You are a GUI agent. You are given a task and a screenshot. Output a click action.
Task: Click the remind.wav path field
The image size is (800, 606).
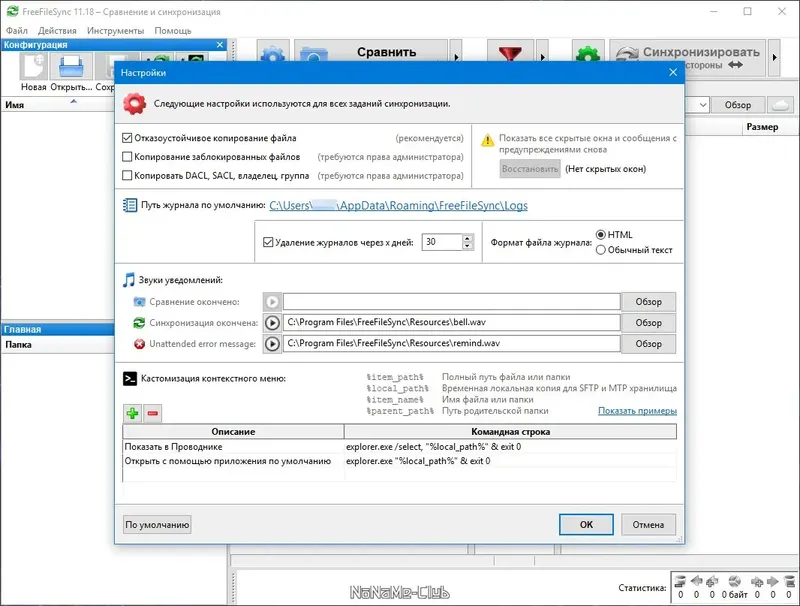pyautogui.click(x=452, y=344)
